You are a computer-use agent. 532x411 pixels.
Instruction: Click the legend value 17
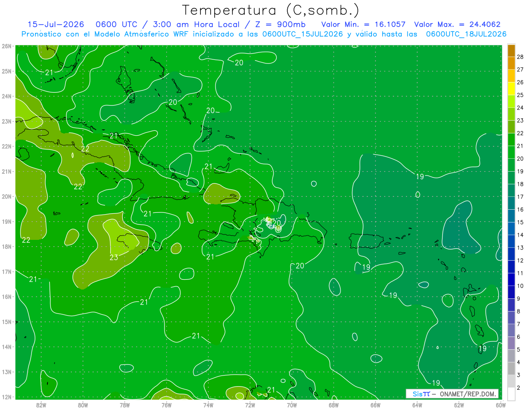point(520,197)
